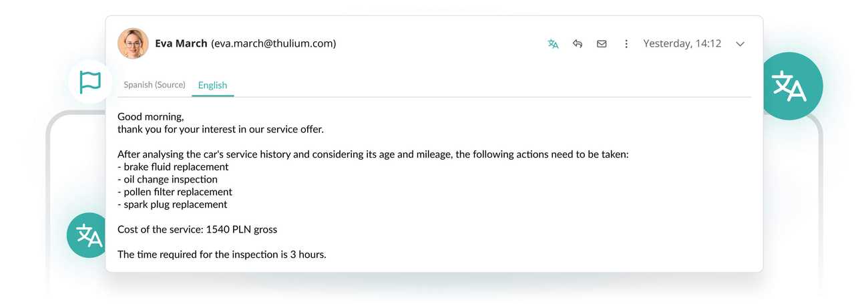Click the round flag icon badge

click(90, 82)
